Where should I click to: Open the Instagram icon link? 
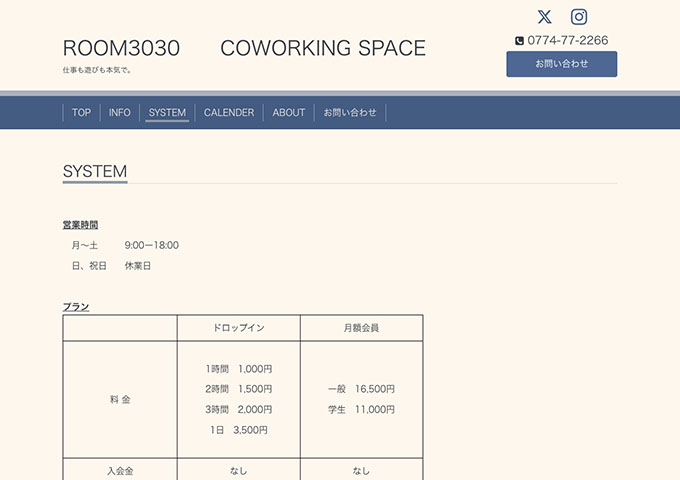click(x=579, y=17)
